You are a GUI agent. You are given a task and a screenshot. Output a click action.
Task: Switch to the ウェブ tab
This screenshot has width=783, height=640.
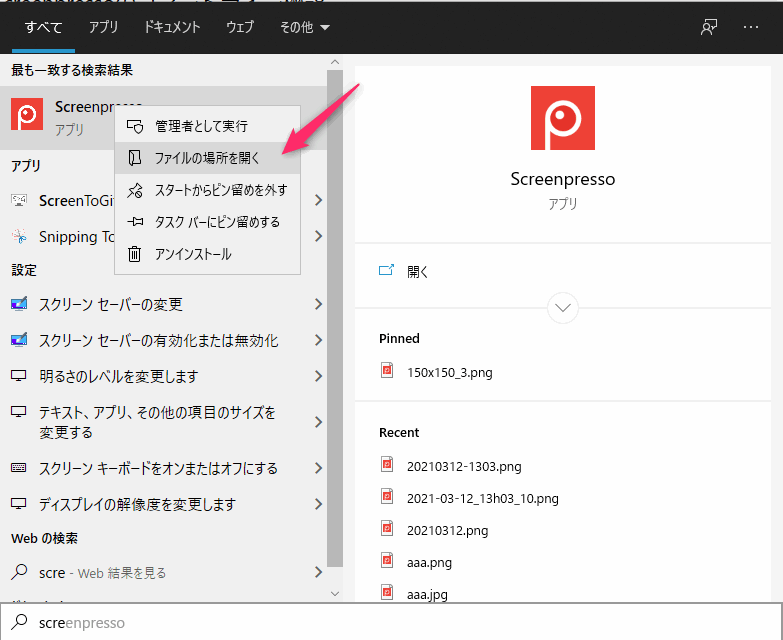240,27
